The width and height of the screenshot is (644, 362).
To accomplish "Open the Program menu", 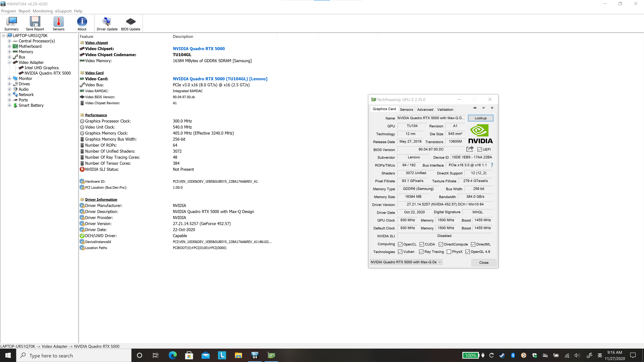I will tap(9, 11).
